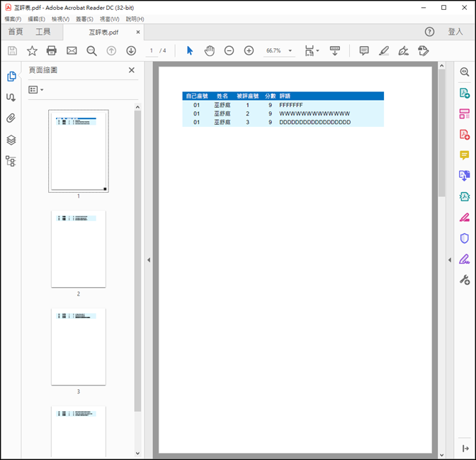Open yellow Comment tool in right pane
Image resolution: width=476 pixels, height=460 pixels.
[x=465, y=155]
